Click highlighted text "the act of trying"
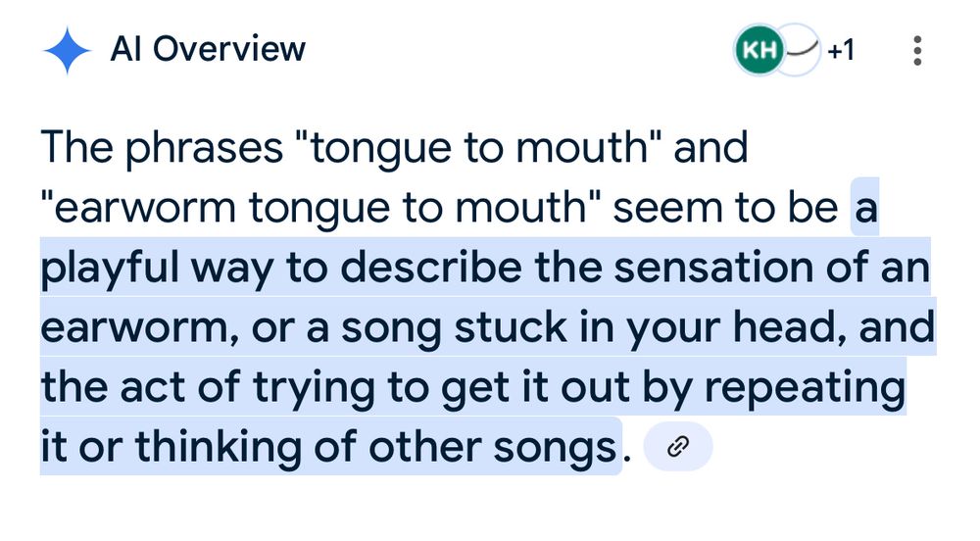 (x=207, y=387)
